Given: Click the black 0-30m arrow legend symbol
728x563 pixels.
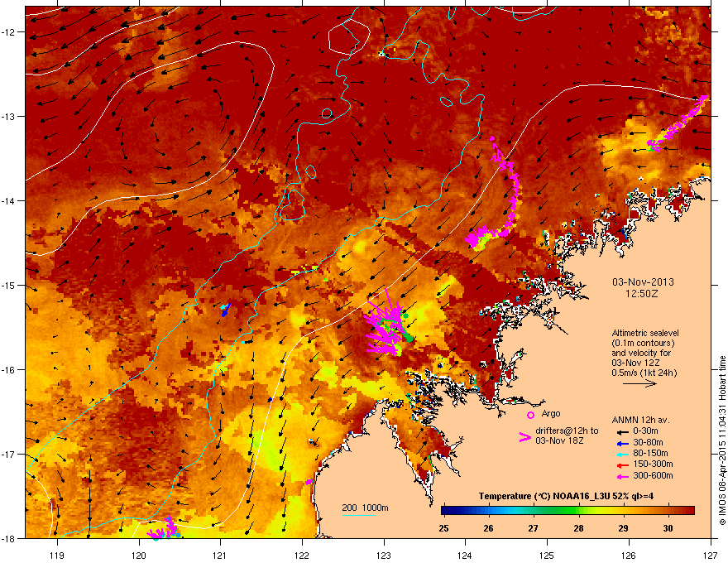Looking at the screenshot, I should click(x=622, y=431).
